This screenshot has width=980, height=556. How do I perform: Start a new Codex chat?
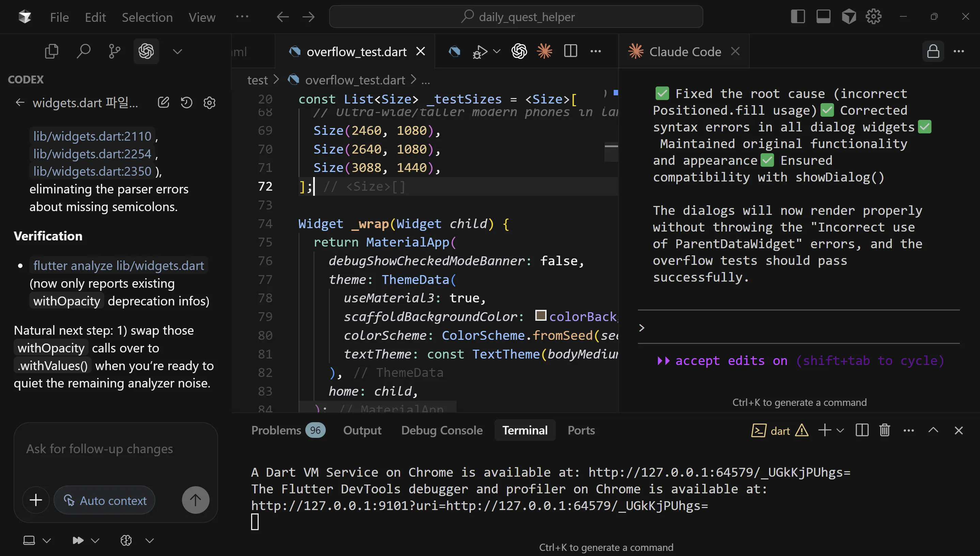163,102
